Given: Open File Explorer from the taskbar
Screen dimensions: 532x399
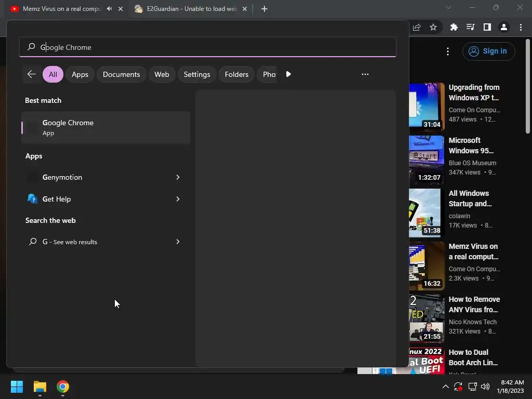Looking at the screenshot, I should (x=39, y=387).
